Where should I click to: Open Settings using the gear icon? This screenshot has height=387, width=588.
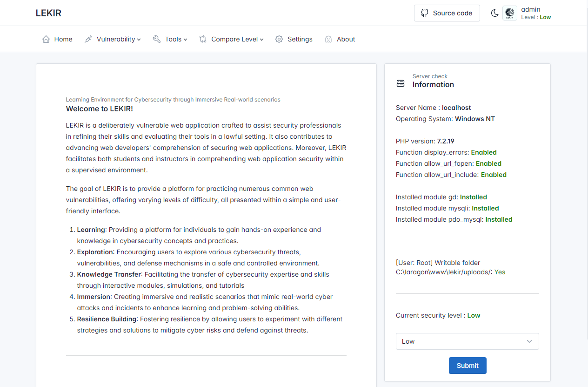(279, 39)
